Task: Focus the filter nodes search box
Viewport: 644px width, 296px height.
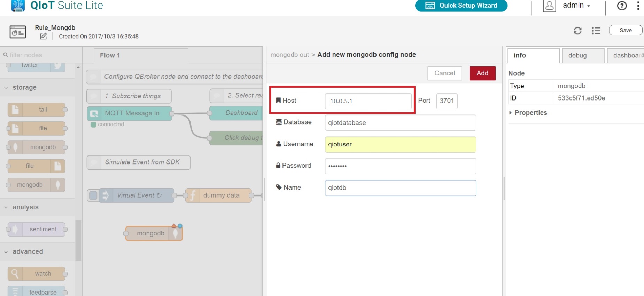Action: 41,55
